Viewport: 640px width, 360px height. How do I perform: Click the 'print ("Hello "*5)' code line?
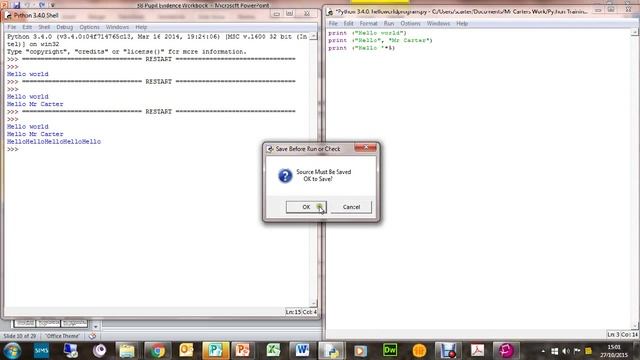[362, 48]
